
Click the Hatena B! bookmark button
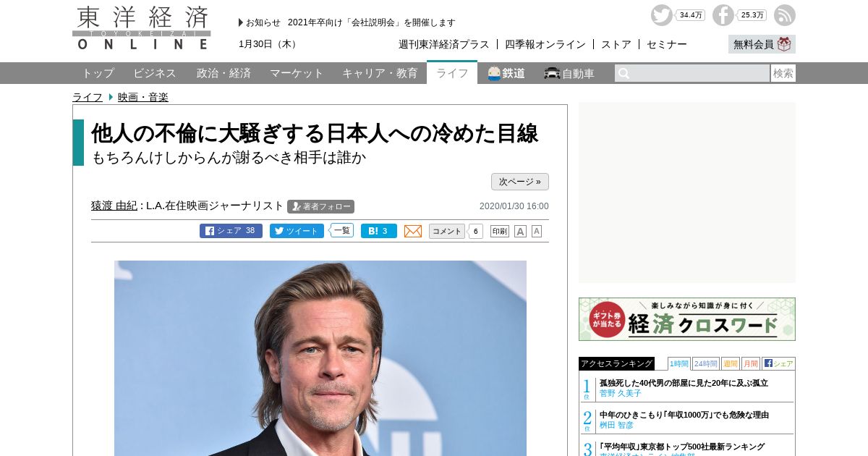(379, 231)
